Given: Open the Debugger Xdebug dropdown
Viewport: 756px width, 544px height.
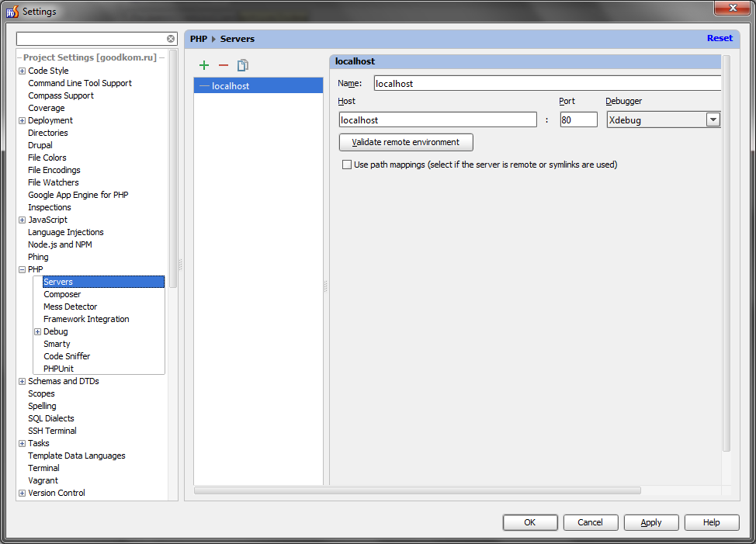Looking at the screenshot, I should tap(713, 120).
